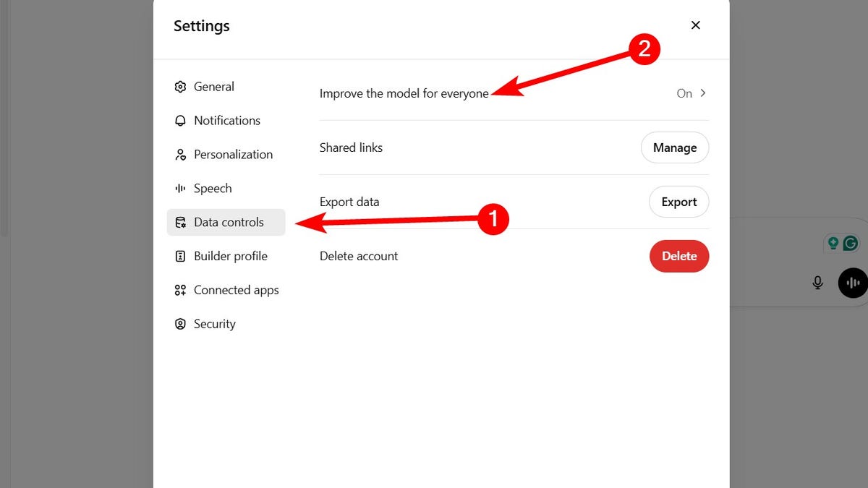Click the Connected apps icon
The height and width of the screenshot is (488, 868).
point(179,289)
